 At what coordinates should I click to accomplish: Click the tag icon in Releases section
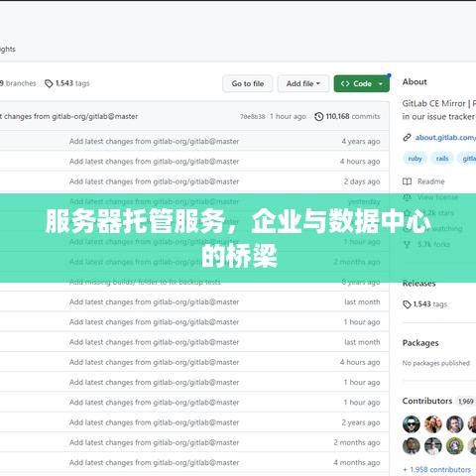pos(407,304)
